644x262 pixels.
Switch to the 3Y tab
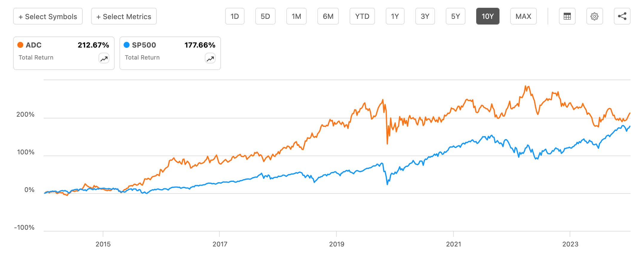pyautogui.click(x=425, y=16)
